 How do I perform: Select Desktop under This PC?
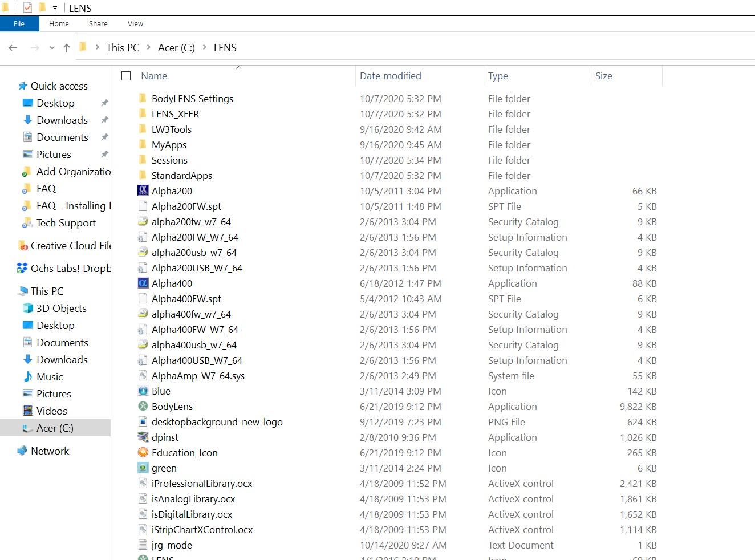pos(55,325)
